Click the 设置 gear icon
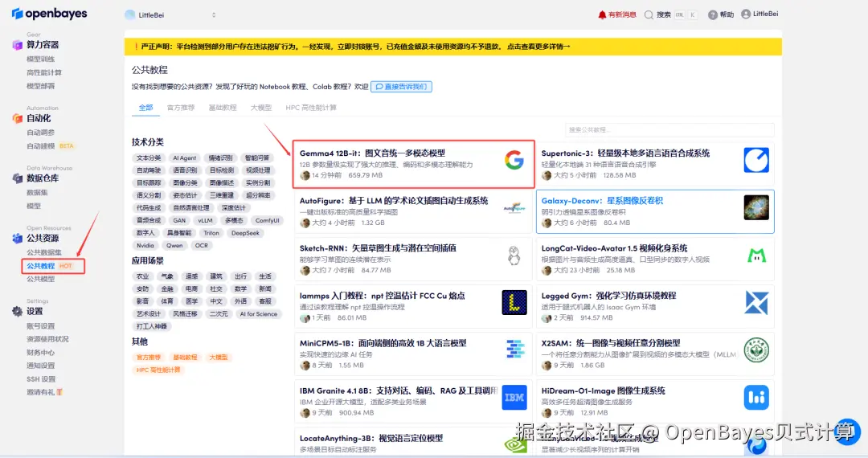The width and height of the screenshot is (868, 458). 17,312
